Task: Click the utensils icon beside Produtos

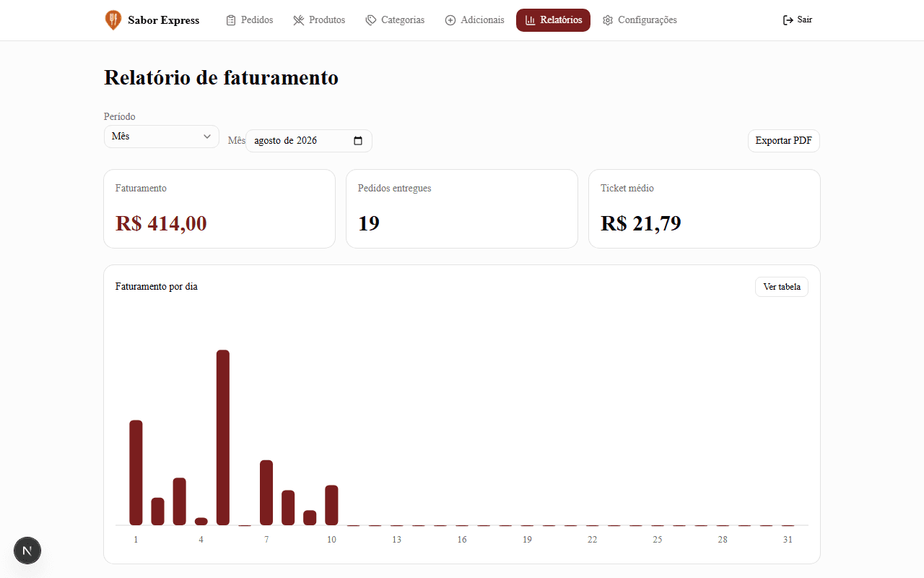Action: (x=299, y=20)
